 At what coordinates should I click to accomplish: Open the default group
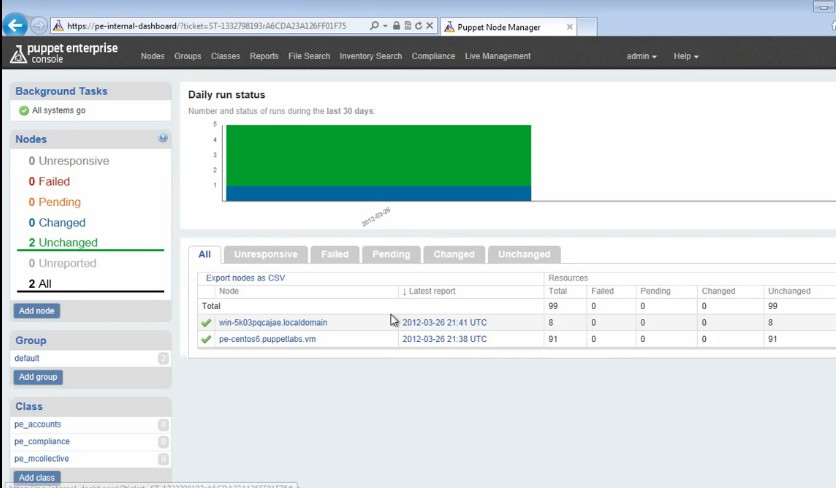click(27, 358)
